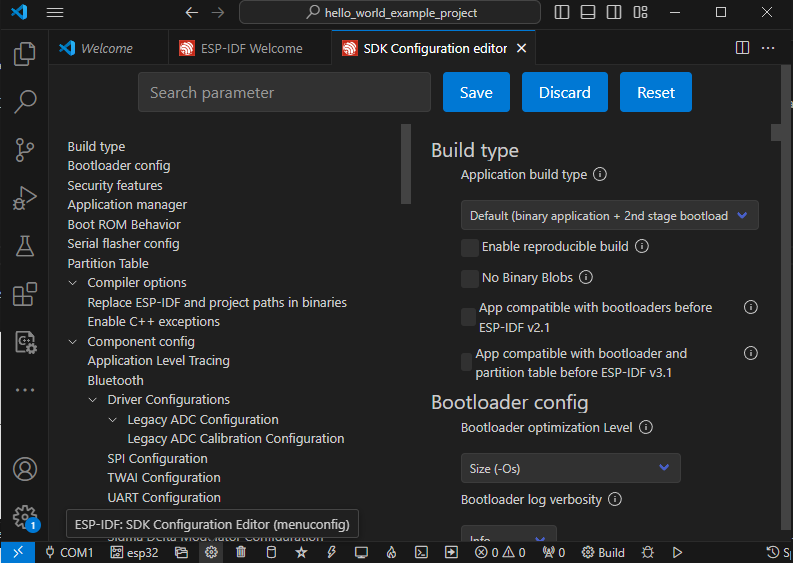Image resolution: width=793 pixels, height=563 pixels.
Task: Click the Save button
Action: pos(476,93)
